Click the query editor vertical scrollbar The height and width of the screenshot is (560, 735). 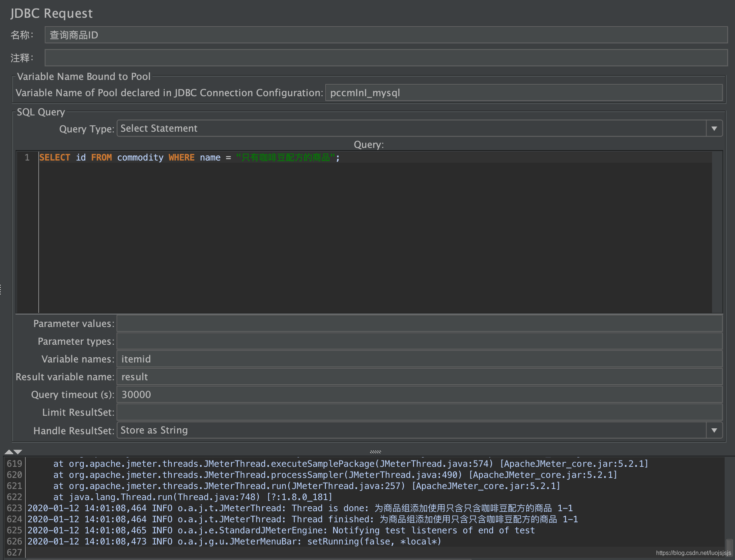pos(717,232)
